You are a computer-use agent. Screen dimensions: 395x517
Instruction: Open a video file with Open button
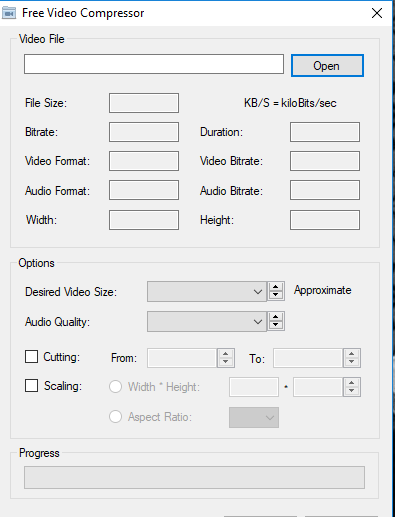coord(327,66)
